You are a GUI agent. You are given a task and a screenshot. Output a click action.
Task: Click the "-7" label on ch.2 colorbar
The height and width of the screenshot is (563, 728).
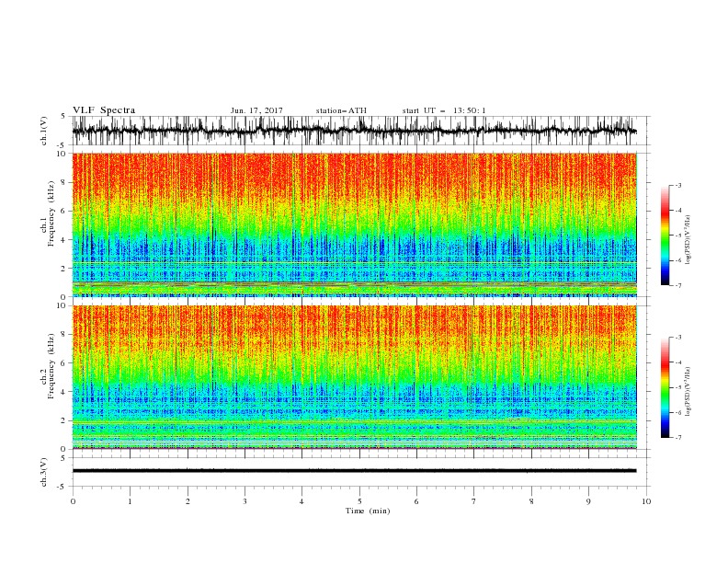[677, 438]
